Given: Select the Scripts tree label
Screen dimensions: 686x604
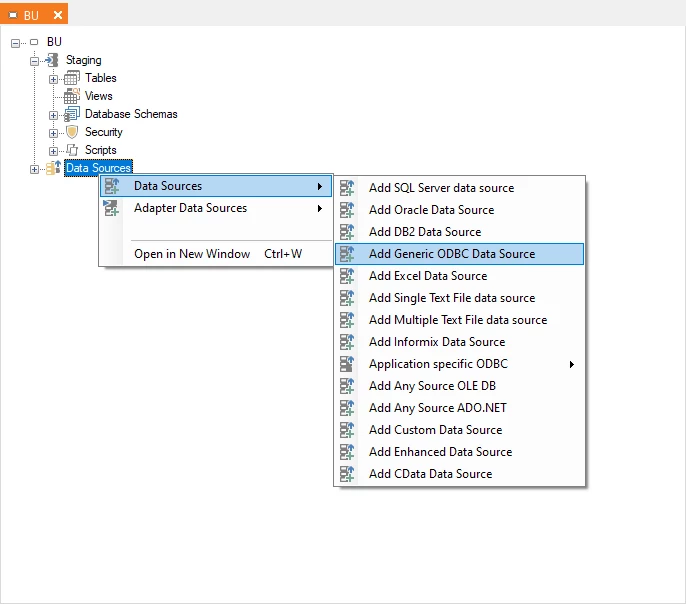Looking at the screenshot, I should [x=101, y=150].
